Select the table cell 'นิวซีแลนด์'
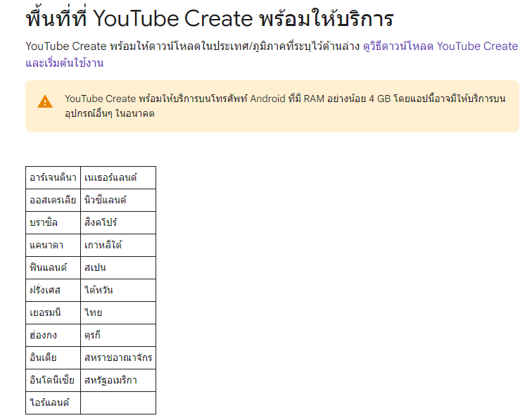Viewport: 532px width, 418px height. [x=118, y=200]
